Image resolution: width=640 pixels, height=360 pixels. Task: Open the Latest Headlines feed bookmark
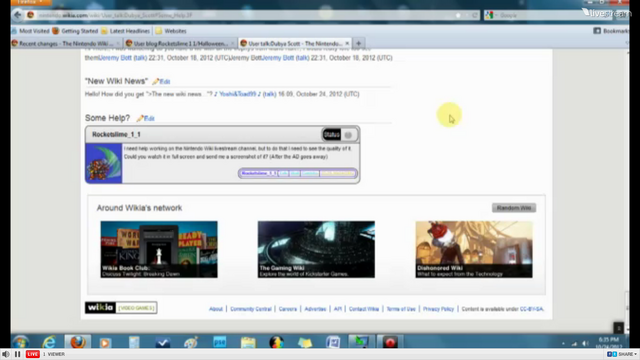(x=125, y=31)
